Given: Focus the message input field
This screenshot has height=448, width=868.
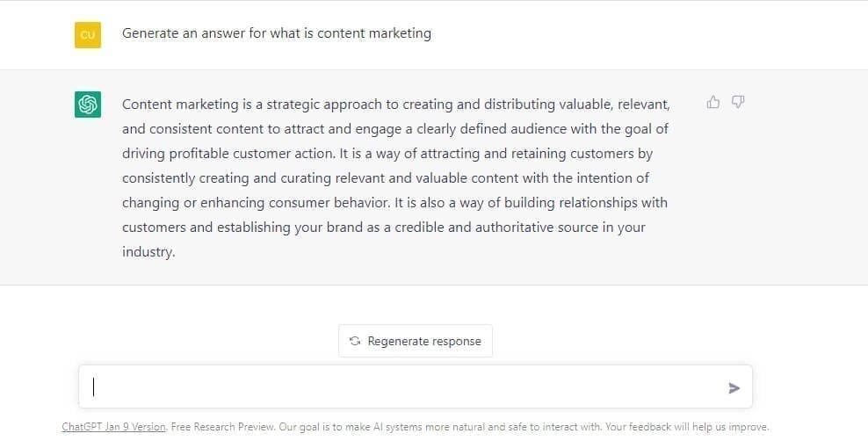Looking at the screenshot, I should tap(404, 387).
